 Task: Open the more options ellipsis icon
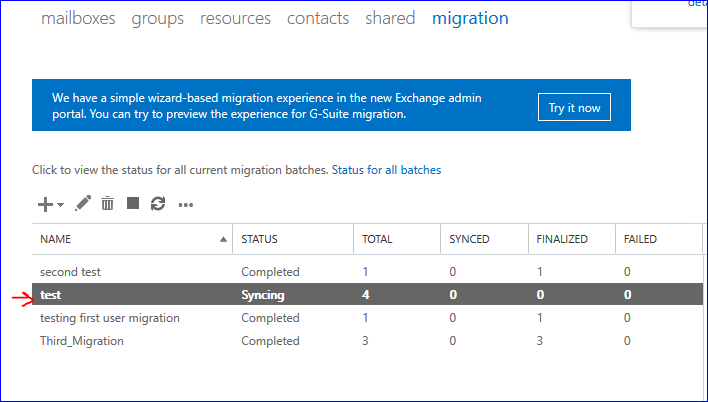[186, 205]
